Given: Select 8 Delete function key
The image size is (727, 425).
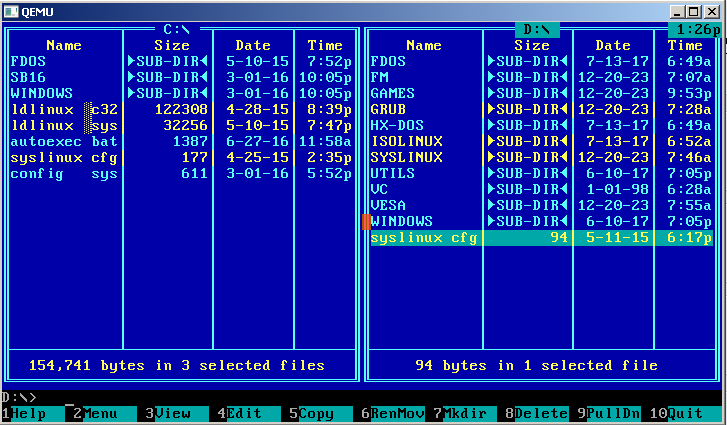Looking at the screenshot, I should (537, 413).
